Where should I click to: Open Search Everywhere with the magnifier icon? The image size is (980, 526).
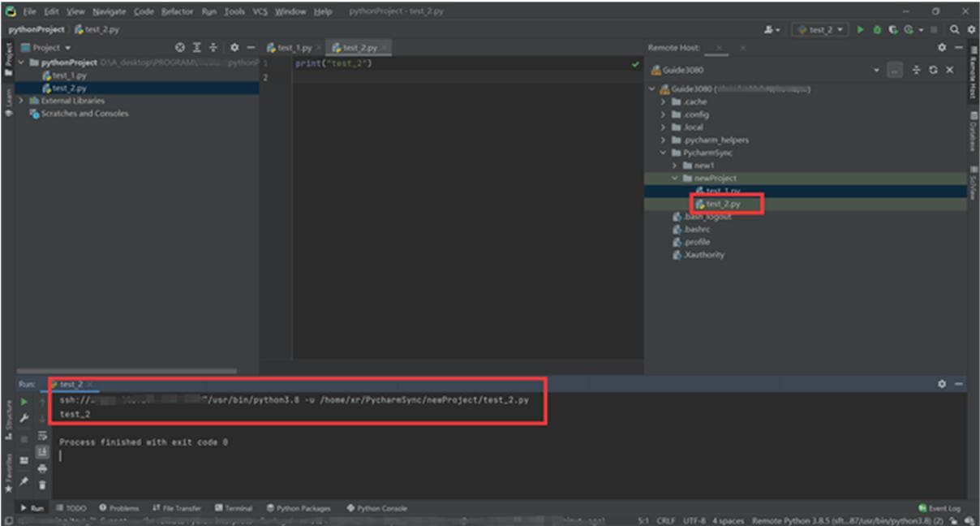(956, 30)
